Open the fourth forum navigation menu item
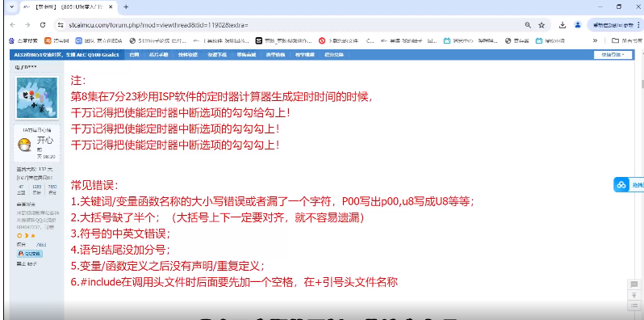 click(x=217, y=54)
